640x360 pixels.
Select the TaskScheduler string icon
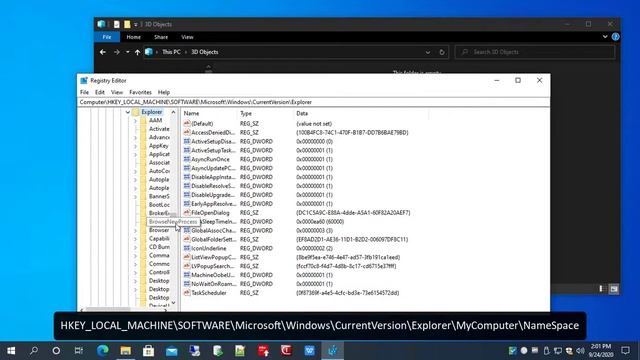coord(187,293)
